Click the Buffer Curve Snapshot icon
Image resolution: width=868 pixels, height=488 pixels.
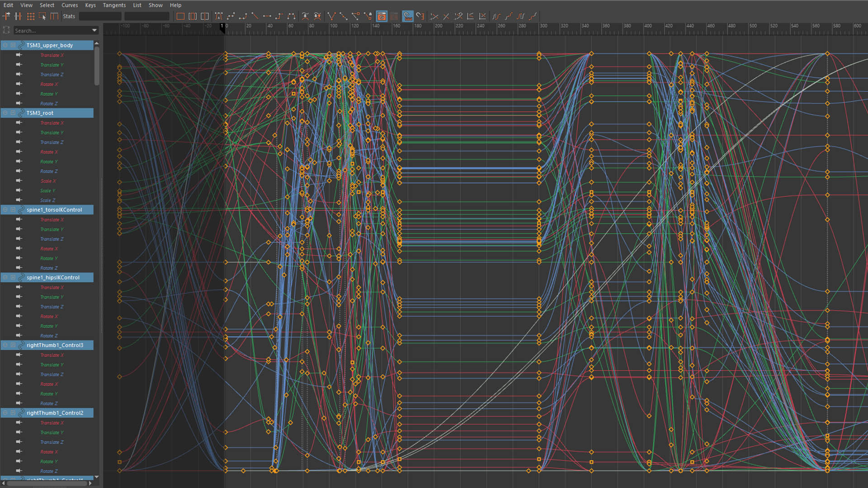[x=305, y=16]
